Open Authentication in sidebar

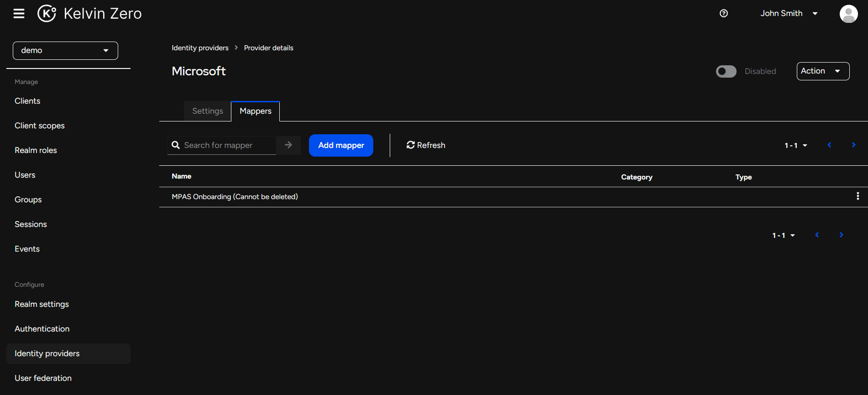click(42, 329)
